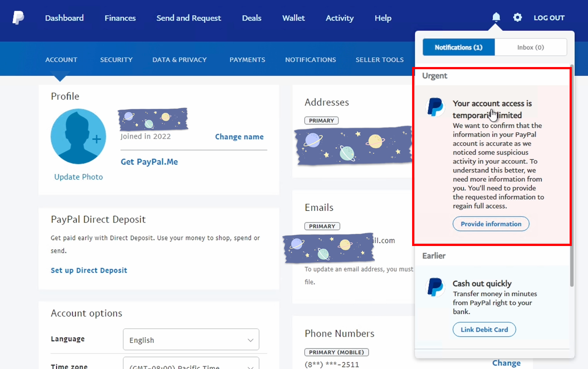588x369 pixels.
Task: Open Activity in the top menu
Action: pyautogui.click(x=339, y=18)
